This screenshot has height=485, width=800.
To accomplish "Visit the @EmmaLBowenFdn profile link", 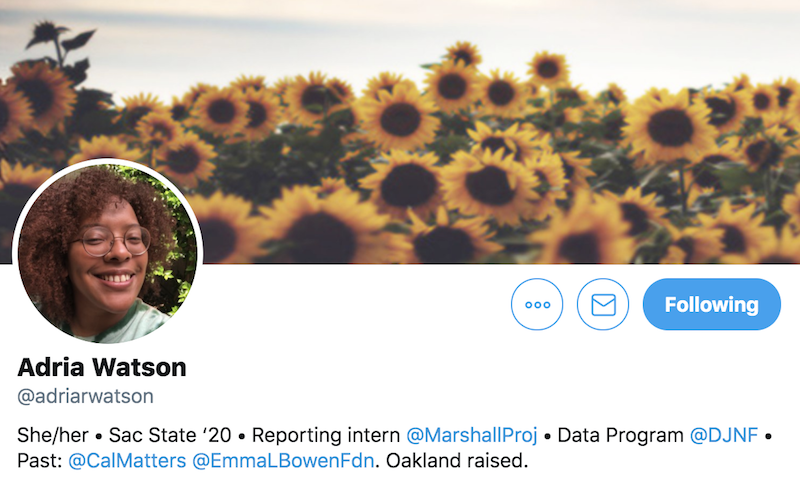I will coord(283,461).
